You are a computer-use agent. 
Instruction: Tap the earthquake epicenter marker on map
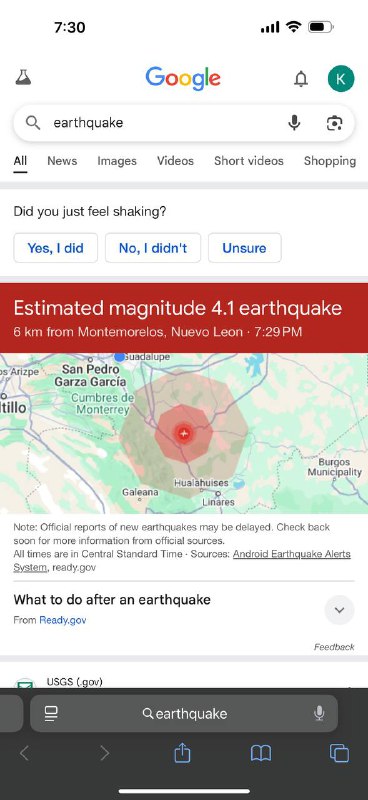pyautogui.click(x=184, y=433)
